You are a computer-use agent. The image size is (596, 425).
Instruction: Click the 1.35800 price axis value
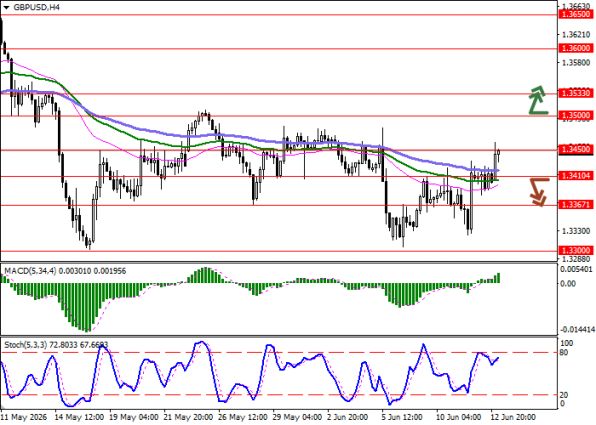point(576,62)
